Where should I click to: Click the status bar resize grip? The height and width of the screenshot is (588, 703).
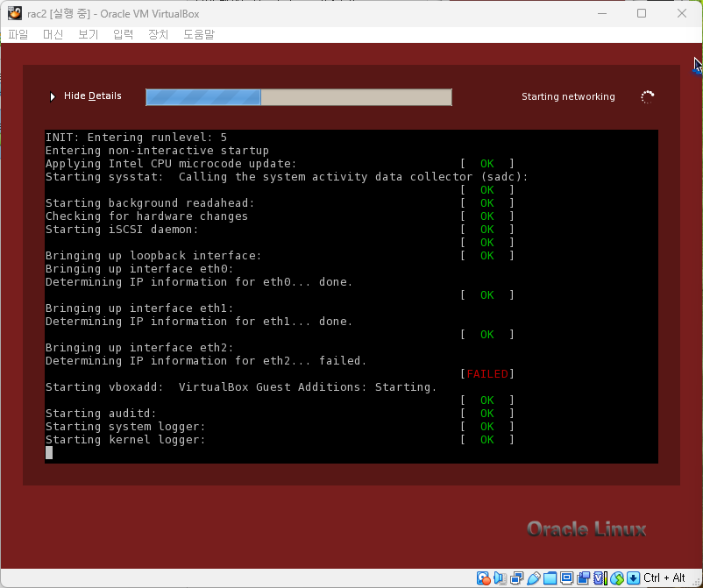point(696,581)
